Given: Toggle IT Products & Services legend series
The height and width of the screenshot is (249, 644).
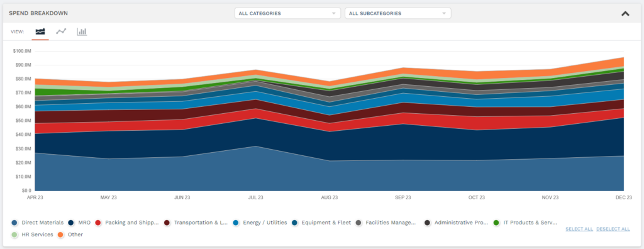Looking at the screenshot, I should tap(525, 223).
